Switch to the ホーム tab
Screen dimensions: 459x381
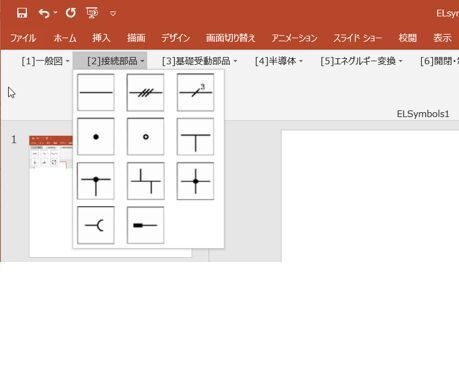(x=65, y=38)
